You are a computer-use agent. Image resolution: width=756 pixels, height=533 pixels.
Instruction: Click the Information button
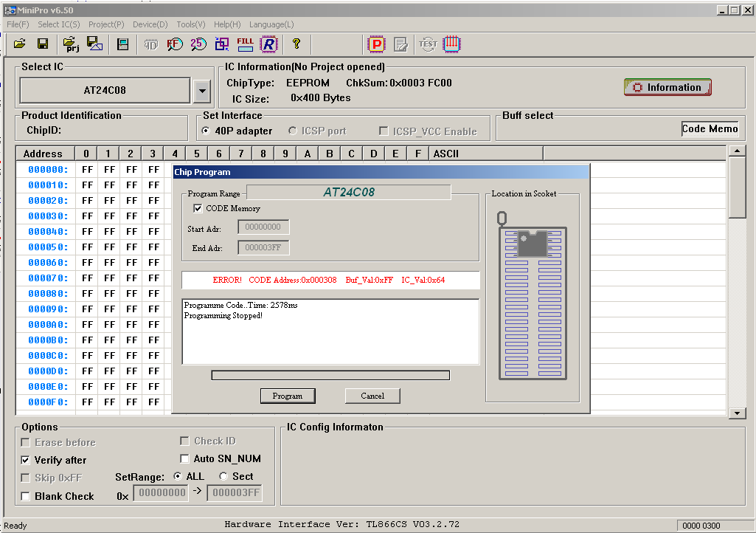pos(667,87)
